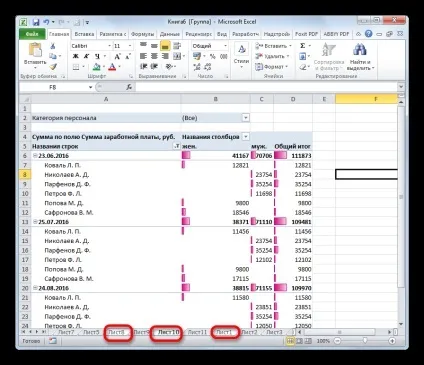Viewport: 424px width, 365px height.
Task: Click the Comma Style 000 icon
Action: pos(224,56)
